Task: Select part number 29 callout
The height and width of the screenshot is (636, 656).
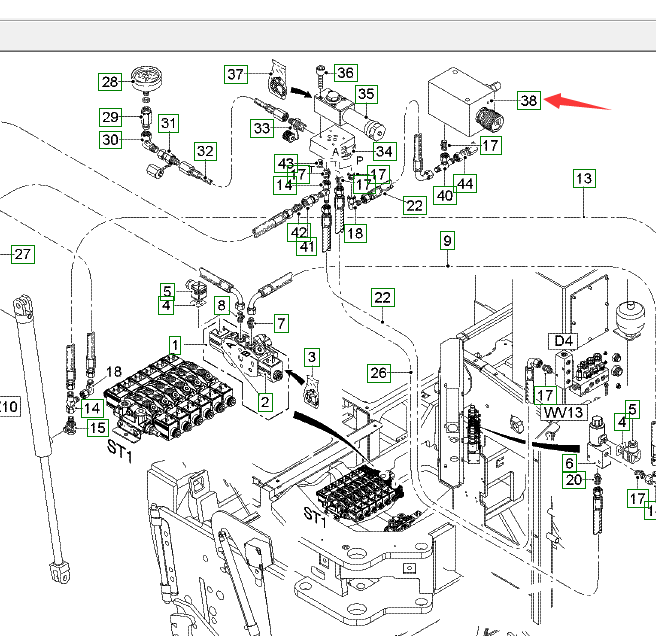Action: pyautogui.click(x=110, y=116)
